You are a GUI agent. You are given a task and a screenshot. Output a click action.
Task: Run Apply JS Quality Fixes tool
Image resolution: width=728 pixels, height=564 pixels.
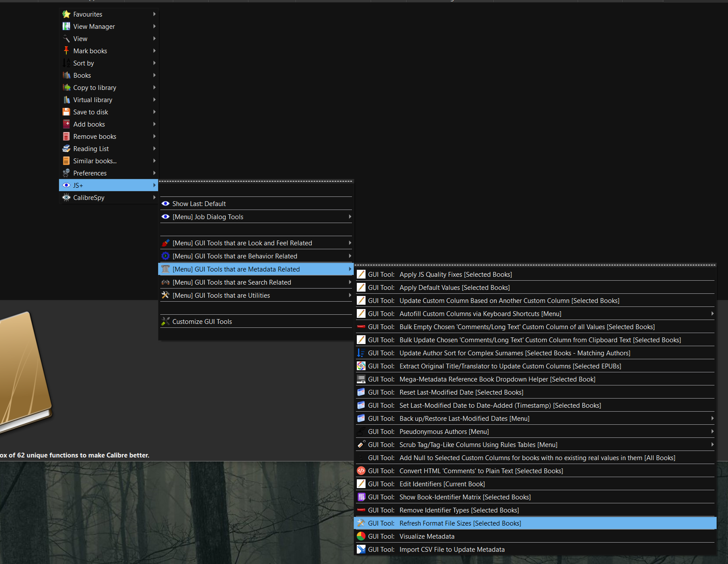point(535,275)
